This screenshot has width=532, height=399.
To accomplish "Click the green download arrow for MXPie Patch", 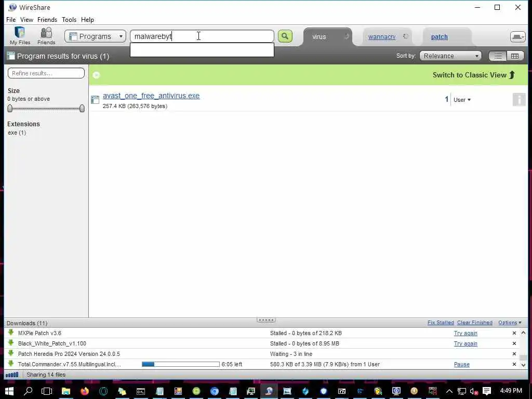I will tap(11, 332).
